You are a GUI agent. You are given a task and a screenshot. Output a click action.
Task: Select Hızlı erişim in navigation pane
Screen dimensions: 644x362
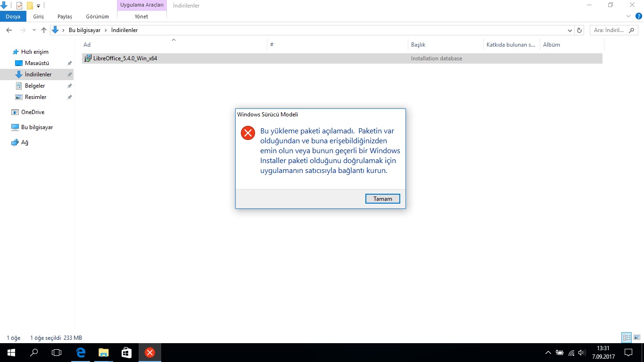[35, 52]
